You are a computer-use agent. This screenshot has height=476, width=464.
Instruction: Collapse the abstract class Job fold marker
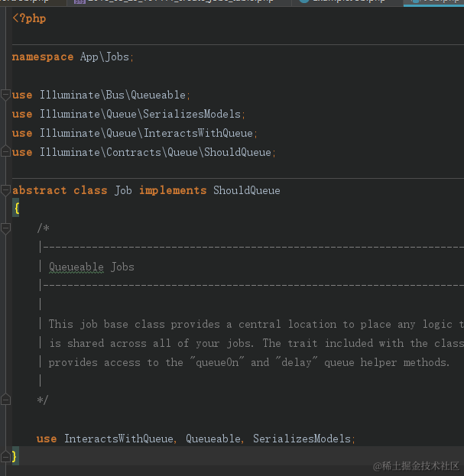click(x=5, y=191)
